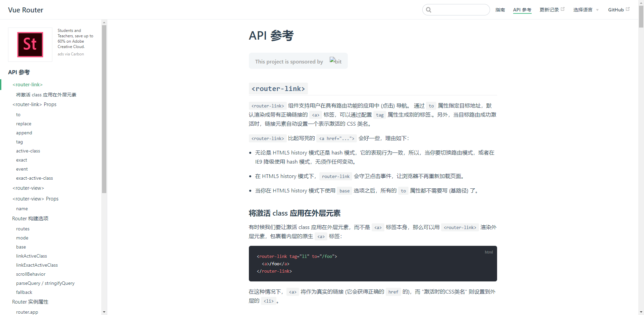644x315 pixels.
Task: Open the 选择语言 language dropdown
Action: 586,10
